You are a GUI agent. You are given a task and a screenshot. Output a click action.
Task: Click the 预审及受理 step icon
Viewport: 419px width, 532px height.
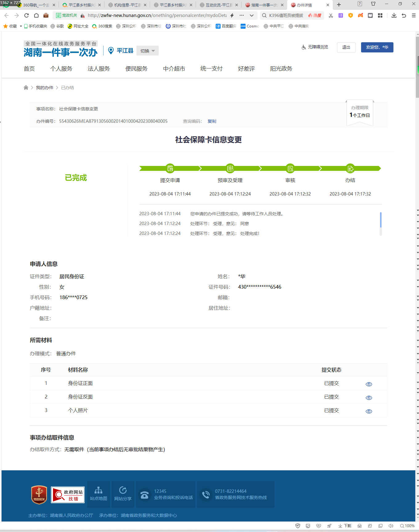[x=230, y=168]
